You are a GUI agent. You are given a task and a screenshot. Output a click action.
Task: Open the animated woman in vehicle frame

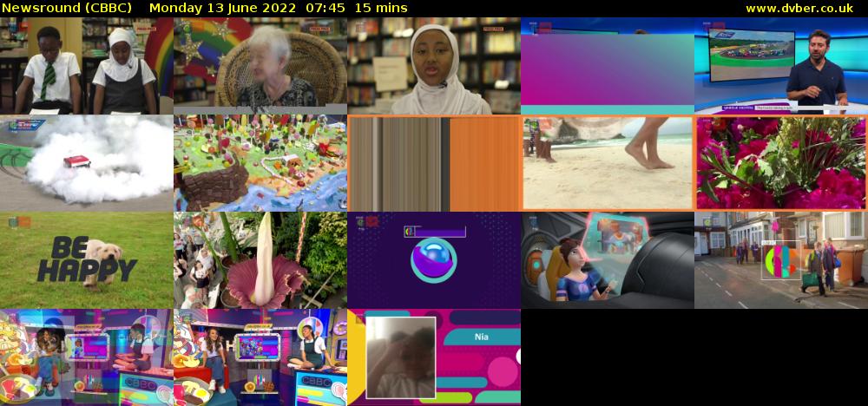608,260
